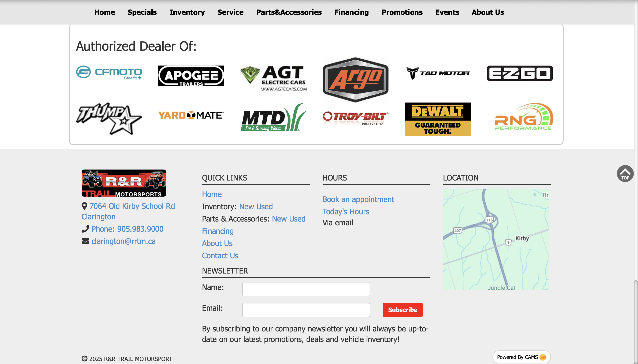Go to the Promotions menu item
Image resolution: width=638 pixels, height=364 pixels.
pyautogui.click(x=402, y=12)
